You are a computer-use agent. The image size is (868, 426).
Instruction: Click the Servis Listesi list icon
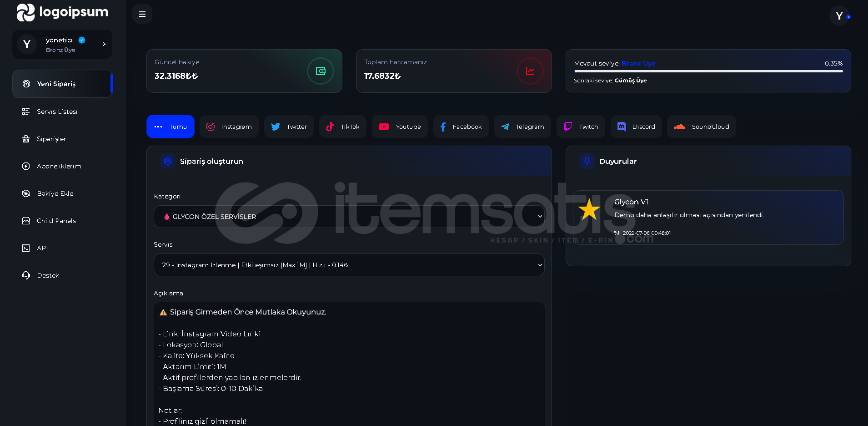tap(26, 112)
